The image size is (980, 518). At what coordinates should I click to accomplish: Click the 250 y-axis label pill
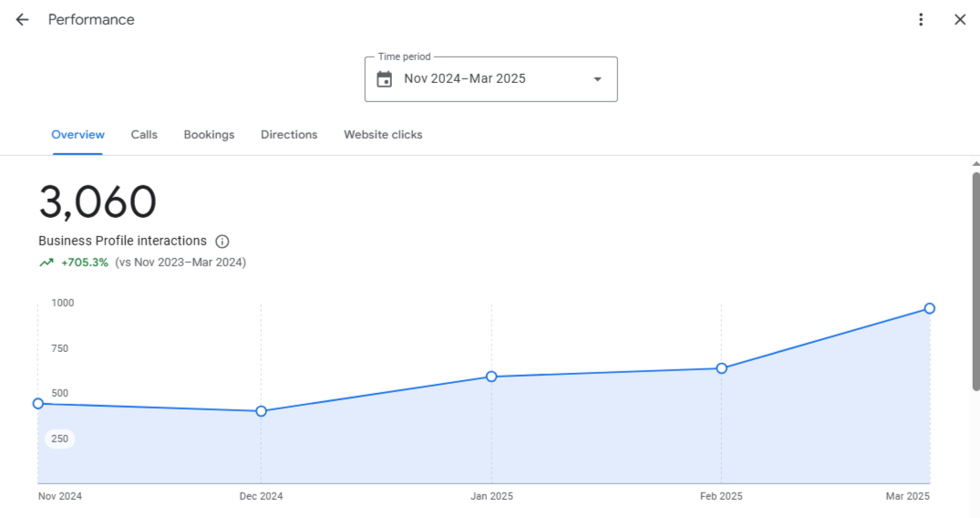point(60,439)
